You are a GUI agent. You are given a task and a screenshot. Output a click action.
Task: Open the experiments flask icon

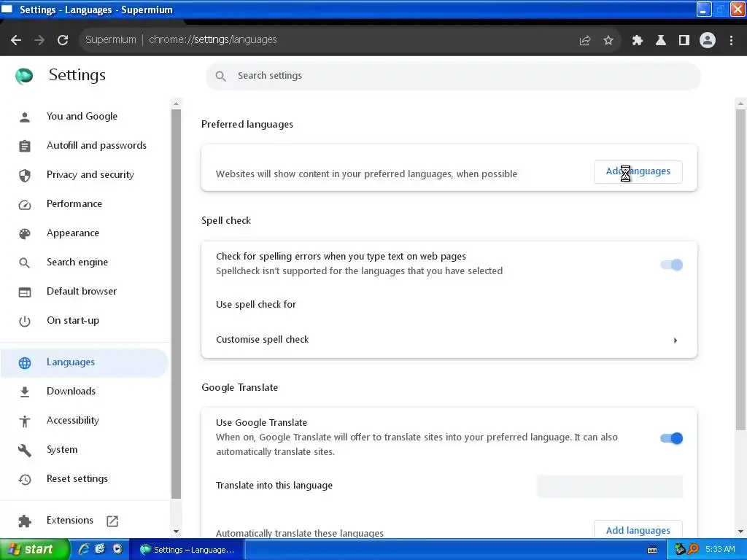point(660,40)
